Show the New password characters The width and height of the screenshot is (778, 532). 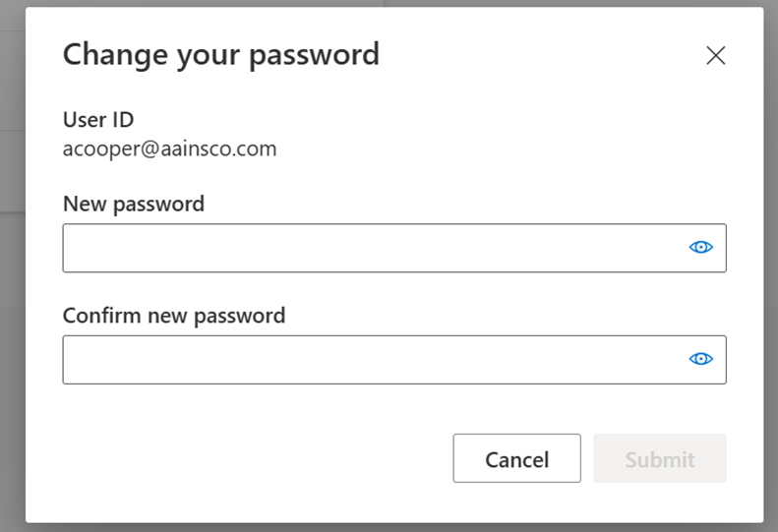coord(700,248)
